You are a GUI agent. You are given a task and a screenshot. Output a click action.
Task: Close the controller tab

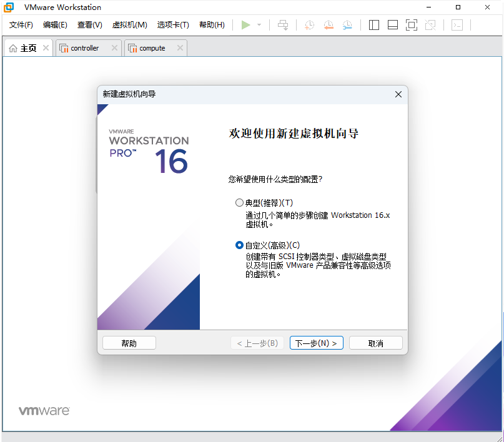click(x=114, y=48)
